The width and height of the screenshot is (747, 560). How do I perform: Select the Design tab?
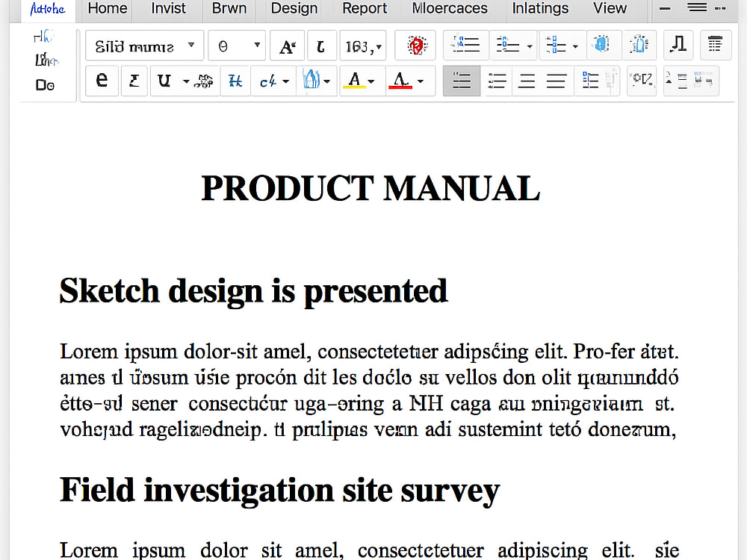click(294, 8)
